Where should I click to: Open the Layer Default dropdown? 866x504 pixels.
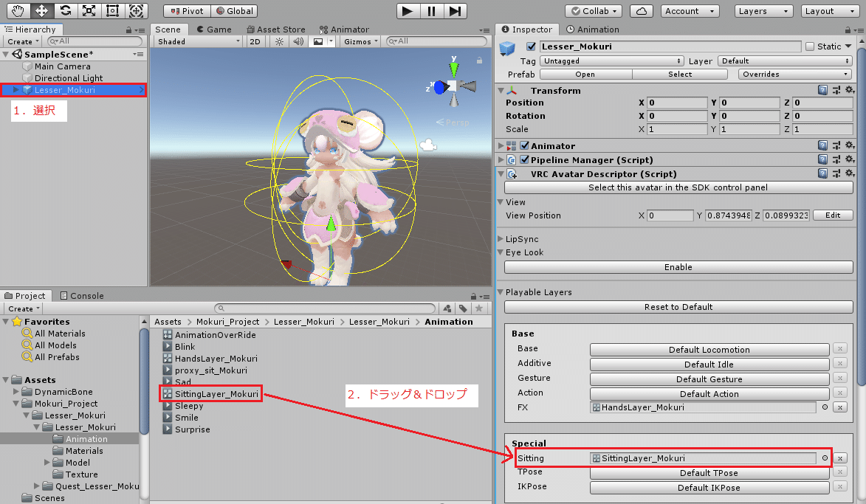click(785, 61)
